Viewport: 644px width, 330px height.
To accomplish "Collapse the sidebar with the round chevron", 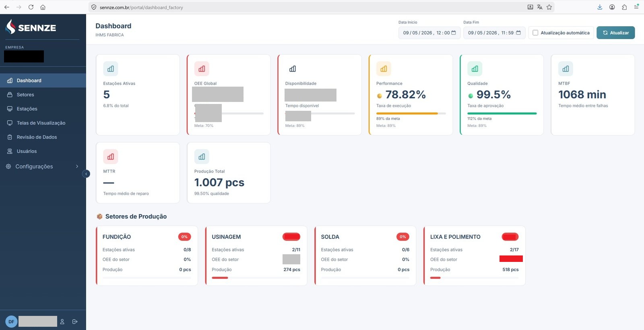I will pos(86,174).
